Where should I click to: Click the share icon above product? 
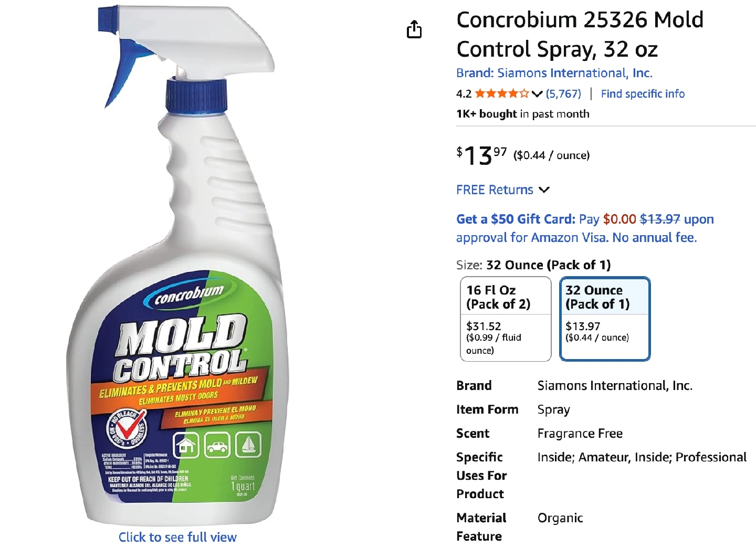coord(414,29)
